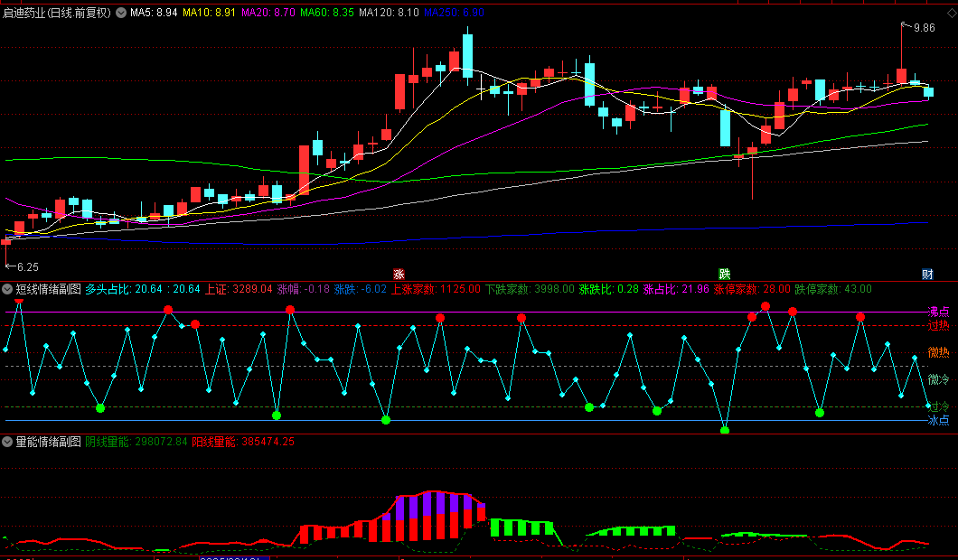The height and width of the screenshot is (560, 958).
Task: Click the 微冷 level label
Action: click(x=938, y=379)
